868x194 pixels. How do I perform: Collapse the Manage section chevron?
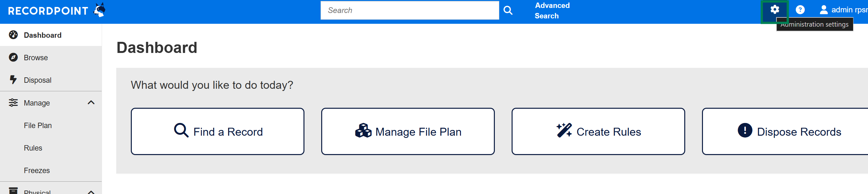(x=91, y=103)
